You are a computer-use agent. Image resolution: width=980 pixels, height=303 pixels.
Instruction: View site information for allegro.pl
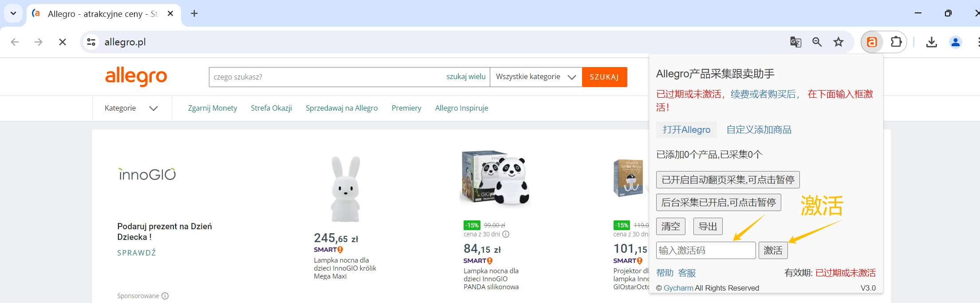coord(91,42)
